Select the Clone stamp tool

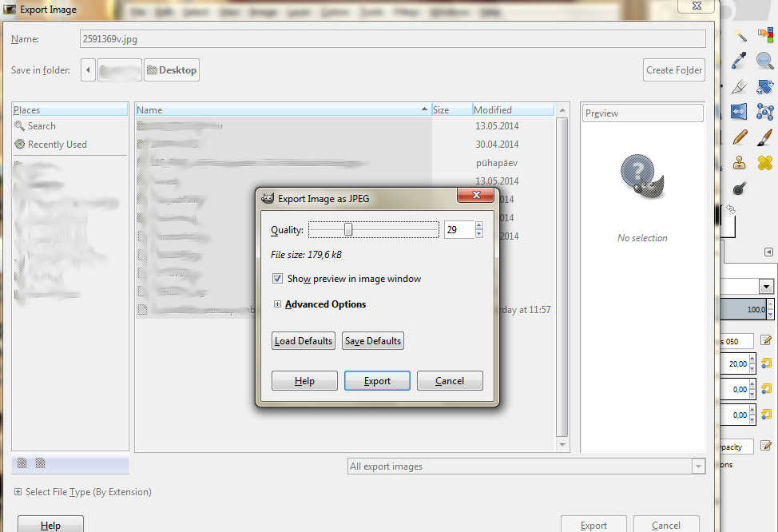pyautogui.click(x=740, y=163)
